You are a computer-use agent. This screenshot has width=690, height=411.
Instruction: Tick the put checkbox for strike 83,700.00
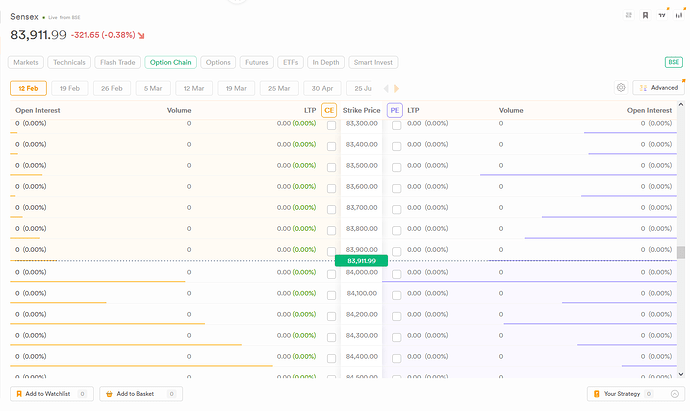(396, 208)
